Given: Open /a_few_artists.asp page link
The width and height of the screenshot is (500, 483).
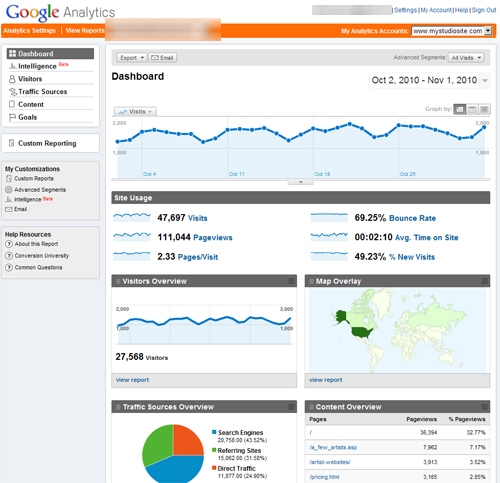Looking at the screenshot, I should coord(333,447).
